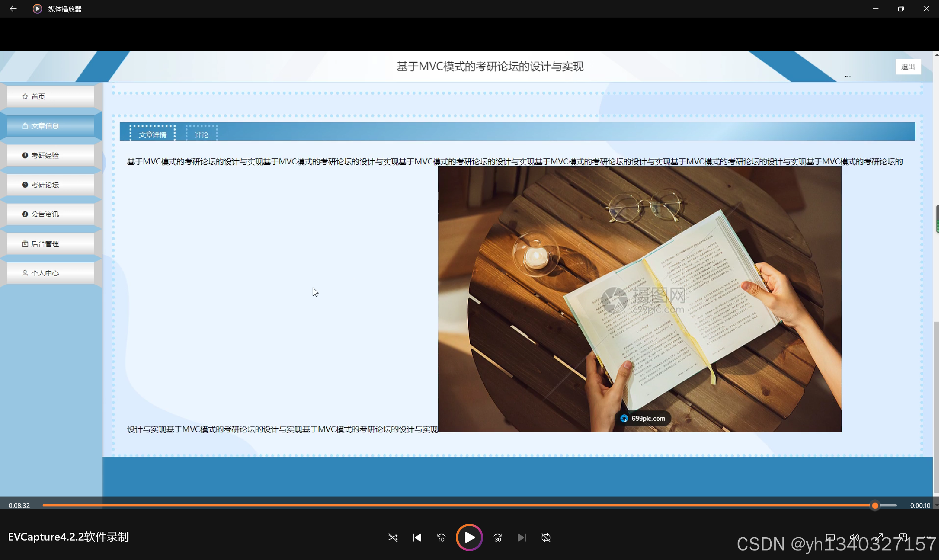Click the back arrow in title bar

pos(13,9)
